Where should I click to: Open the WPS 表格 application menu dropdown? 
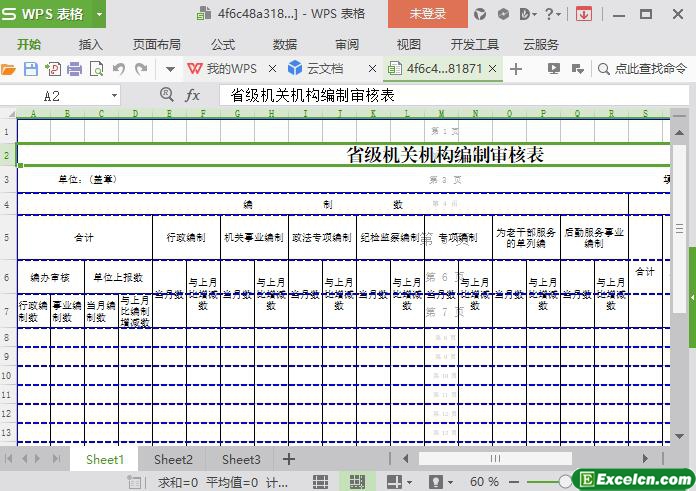coord(99,14)
